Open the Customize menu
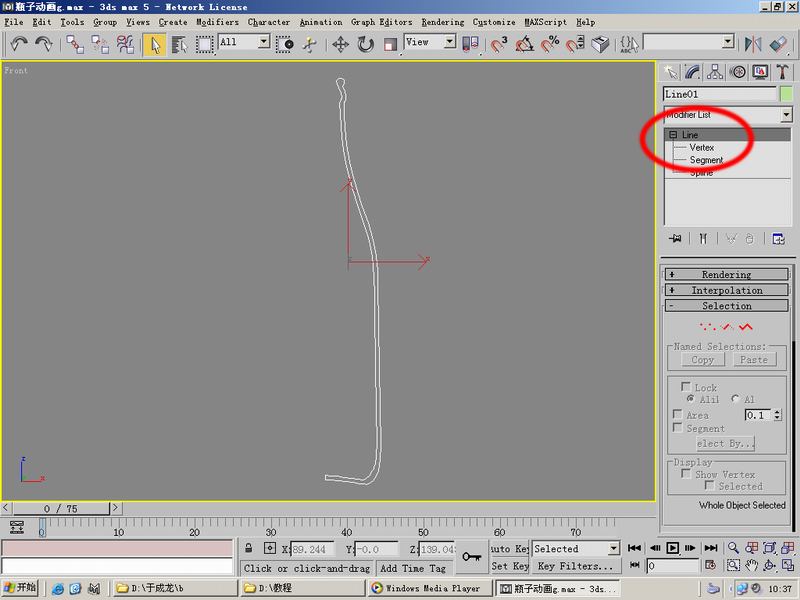Screen dimensions: 800x600 494,22
